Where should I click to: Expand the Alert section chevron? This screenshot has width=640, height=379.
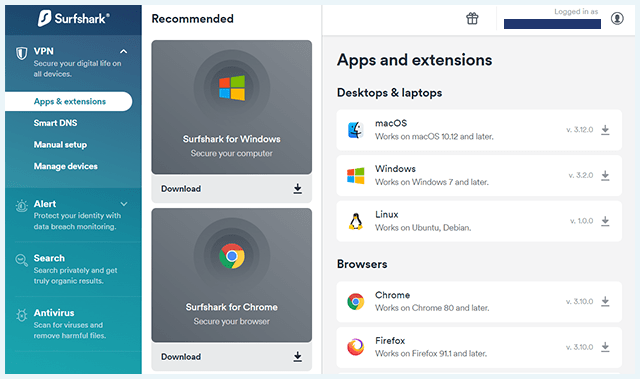pos(124,204)
